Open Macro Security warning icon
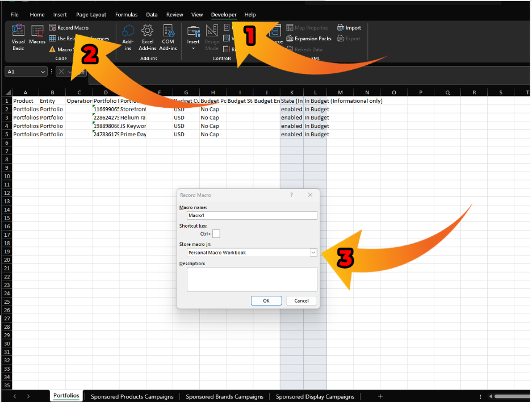 click(x=52, y=49)
